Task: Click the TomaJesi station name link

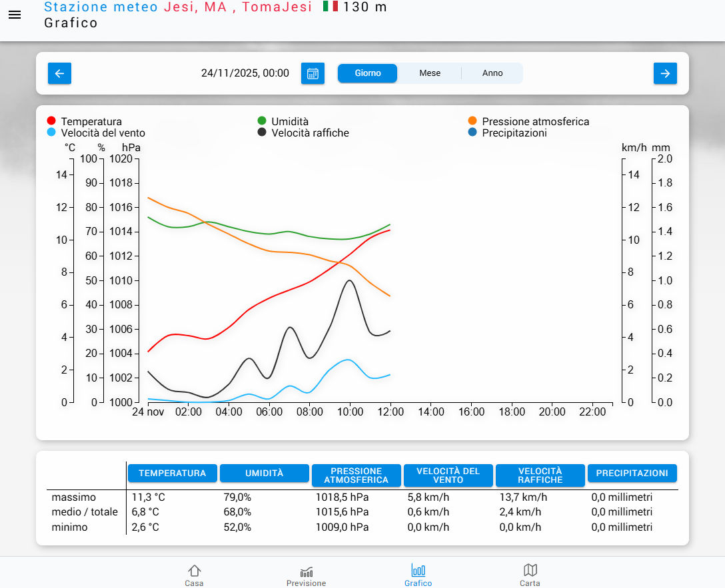Action: pyautogui.click(x=277, y=7)
